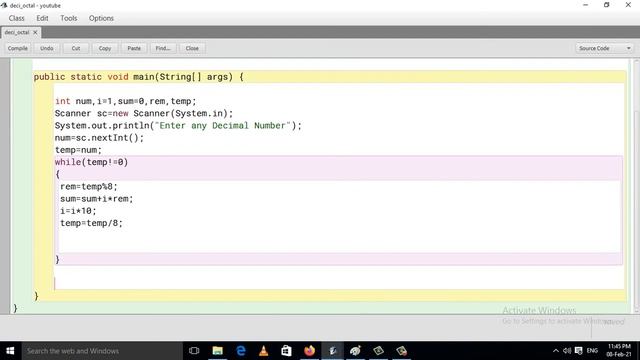
Task: Click the 'rem=temp%8;' line
Action: (89, 187)
